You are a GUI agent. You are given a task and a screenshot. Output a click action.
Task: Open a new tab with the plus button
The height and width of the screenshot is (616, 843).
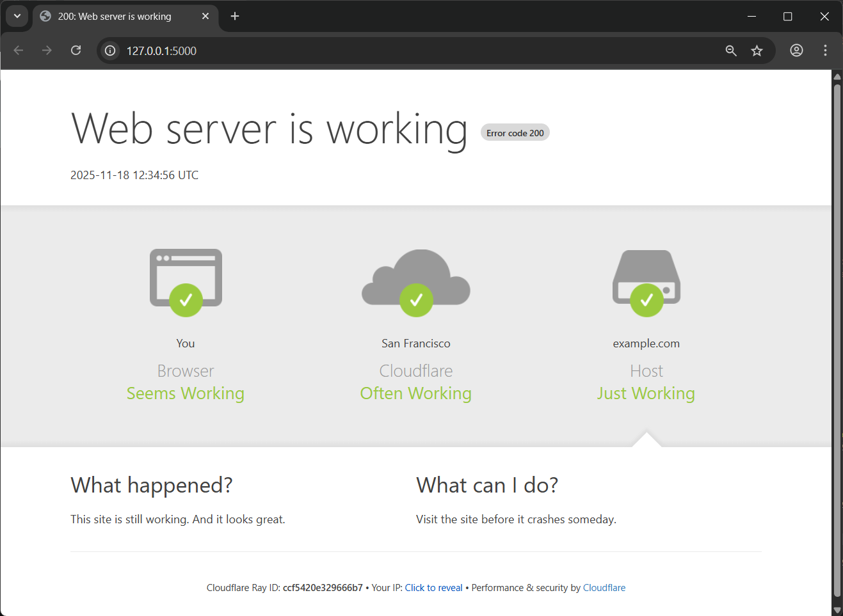(x=234, y=16)
